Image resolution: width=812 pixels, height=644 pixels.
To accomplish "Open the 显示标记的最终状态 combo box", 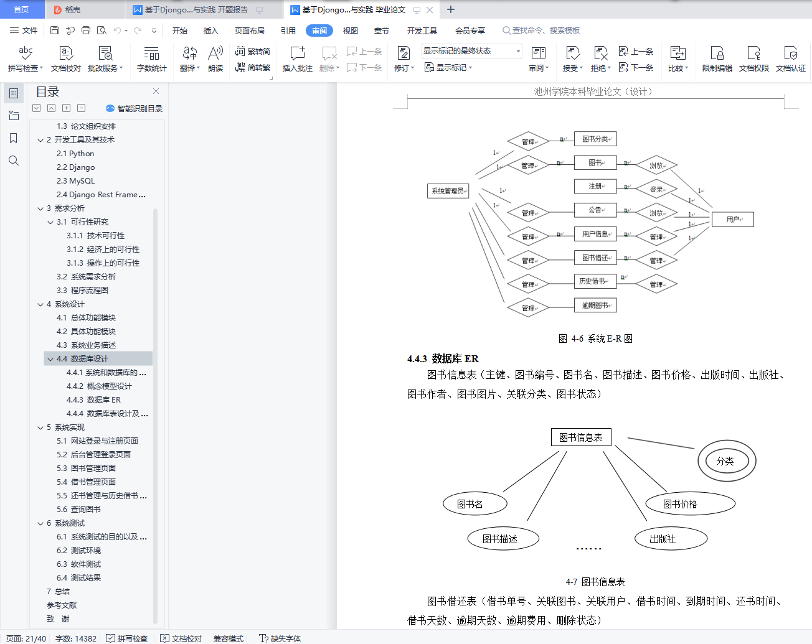I will coord(471,51).
